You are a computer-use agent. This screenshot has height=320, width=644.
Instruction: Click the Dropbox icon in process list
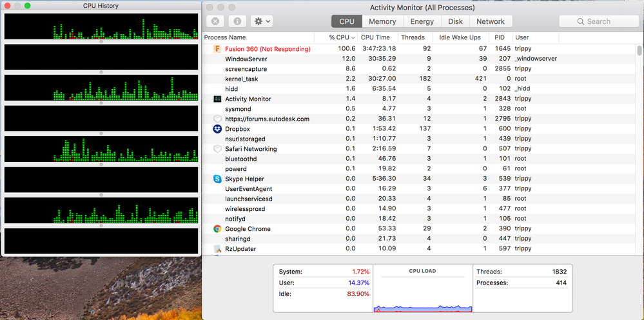click(x=217, y=128)
